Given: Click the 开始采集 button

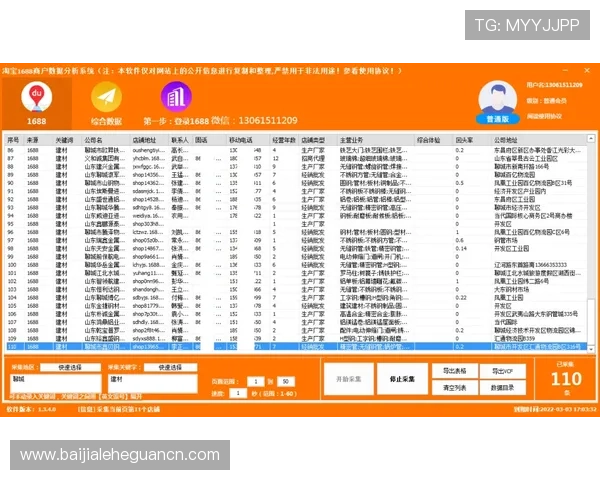Looking at the screenshot, I should coord(349,379).
